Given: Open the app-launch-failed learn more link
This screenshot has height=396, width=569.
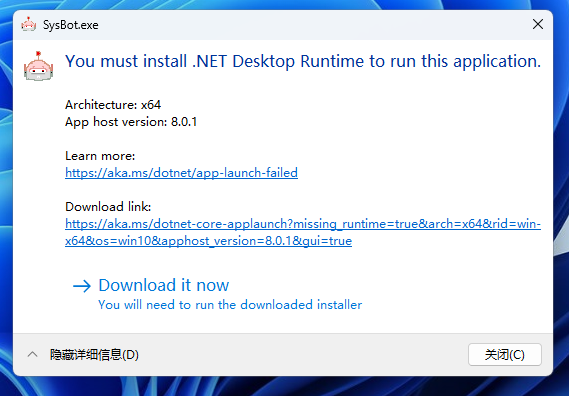Looking at the screenshot, I should point(181,173).
